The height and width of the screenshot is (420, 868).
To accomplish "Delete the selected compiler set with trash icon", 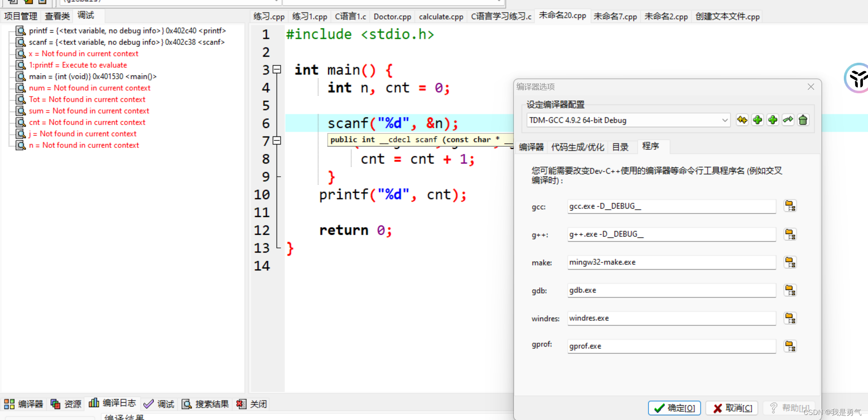I will [803, 120].
